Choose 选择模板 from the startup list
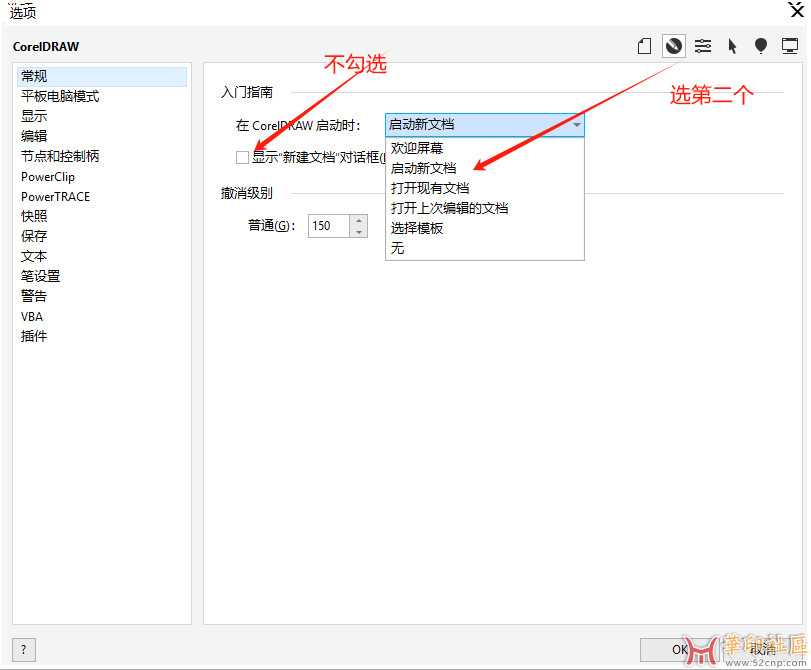 point(485,228)
